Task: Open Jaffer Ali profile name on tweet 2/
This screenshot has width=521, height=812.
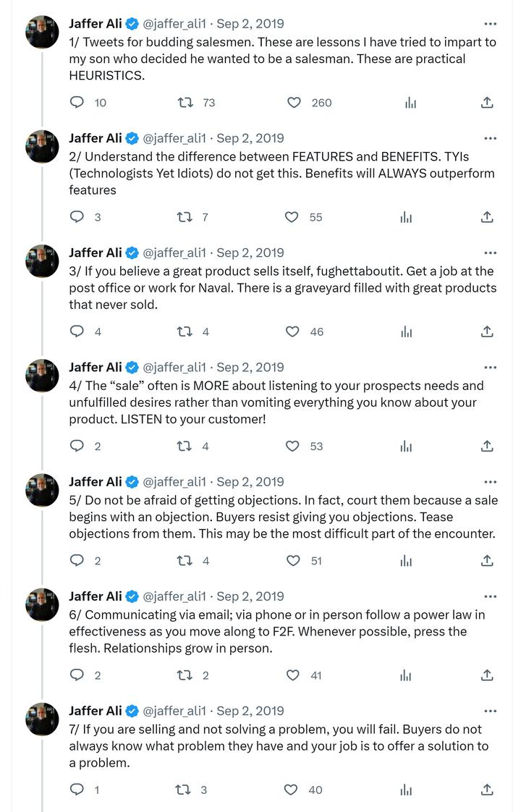Action: 96,138
